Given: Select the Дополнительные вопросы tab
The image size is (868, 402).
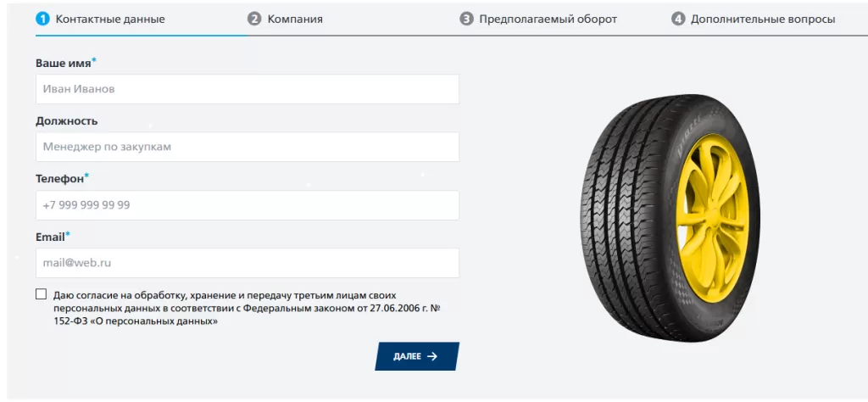Looking at the screenshot, I should coord(762,19).
